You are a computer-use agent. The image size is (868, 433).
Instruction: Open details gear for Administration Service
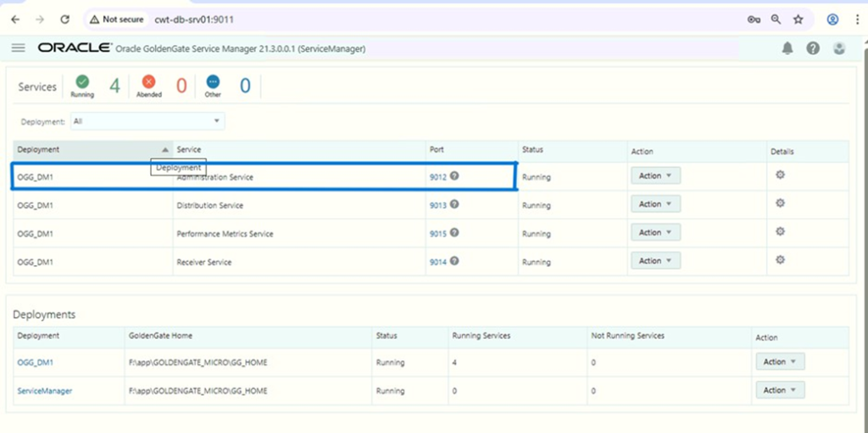(x=780, y=175)
